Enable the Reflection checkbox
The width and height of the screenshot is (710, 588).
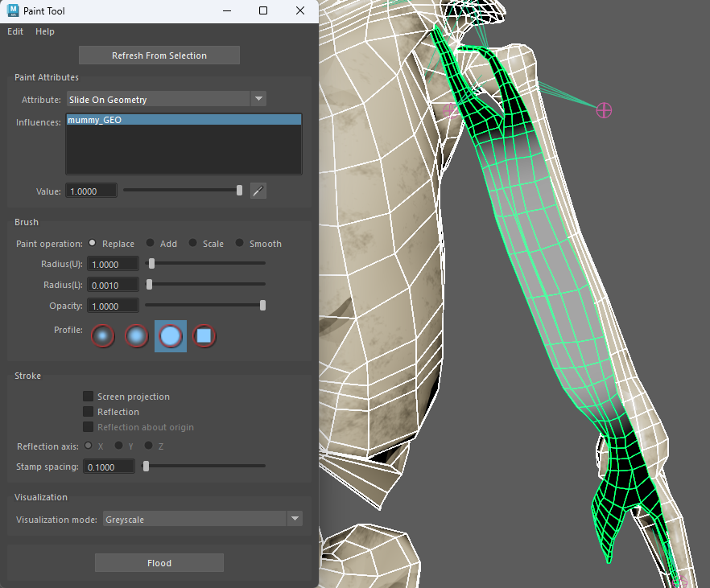(x=88, y=411)
